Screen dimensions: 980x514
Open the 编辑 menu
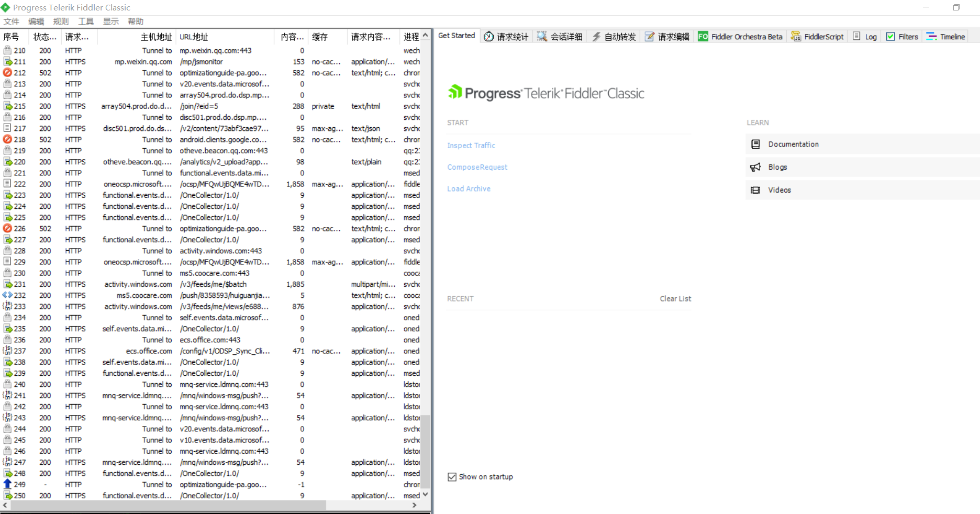click(x=36, y=21)
